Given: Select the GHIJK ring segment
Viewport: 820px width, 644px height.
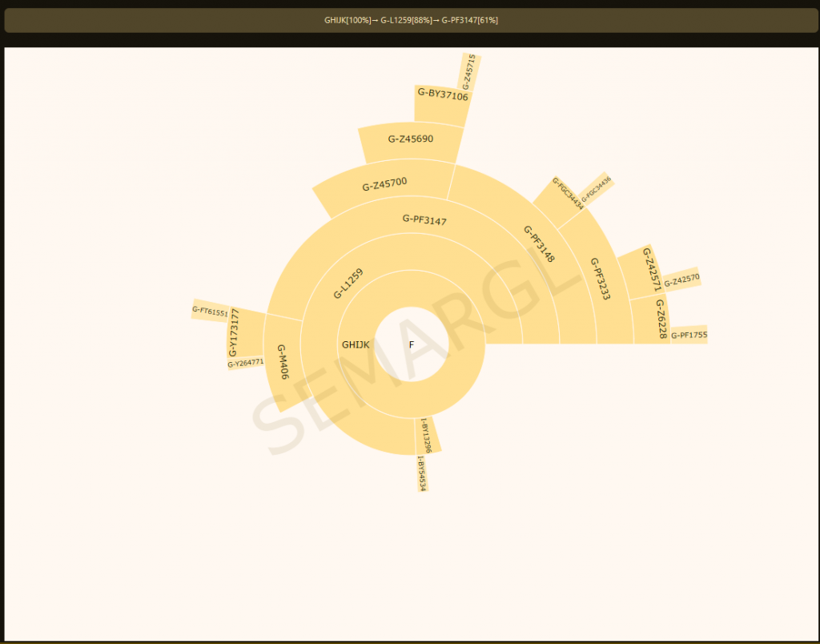Looking at the screenshot, I should (x=356, y=345).
